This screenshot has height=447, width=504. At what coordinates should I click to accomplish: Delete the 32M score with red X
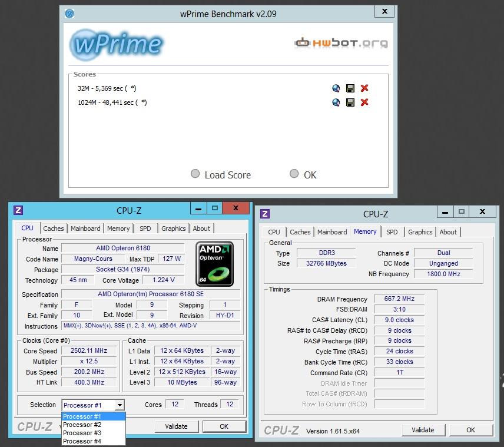[364, 88]
